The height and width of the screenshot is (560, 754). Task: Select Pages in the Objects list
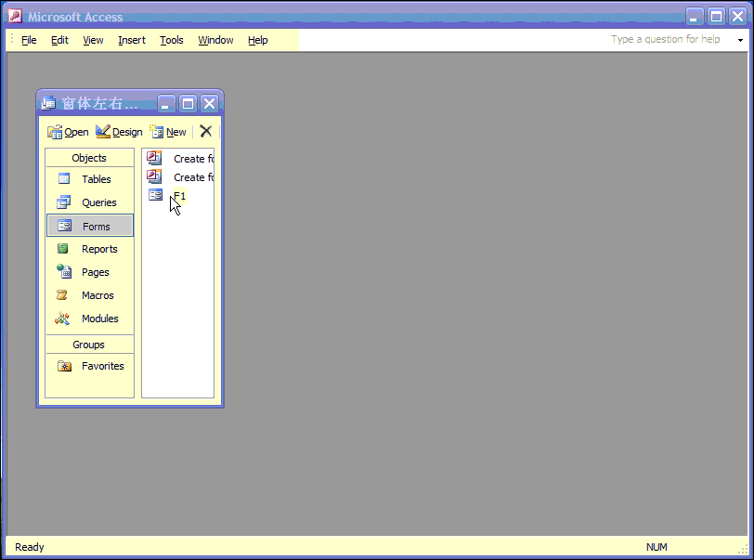pos(90,272)
